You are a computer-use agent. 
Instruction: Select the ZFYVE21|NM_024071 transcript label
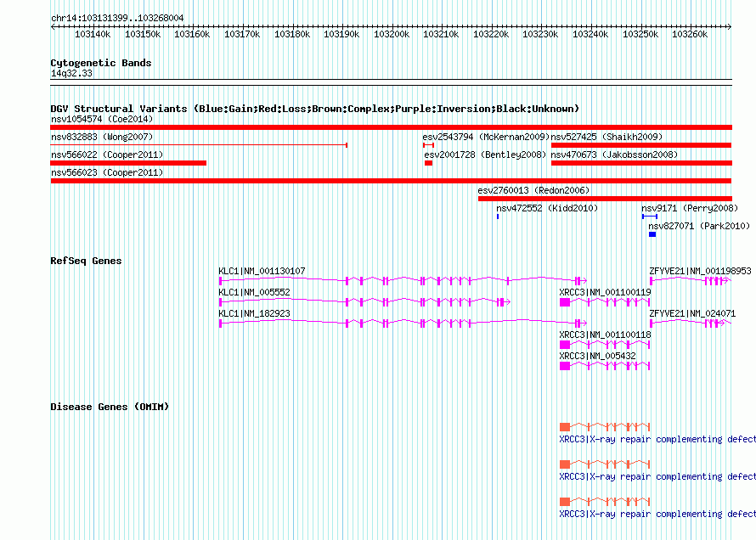692,313
